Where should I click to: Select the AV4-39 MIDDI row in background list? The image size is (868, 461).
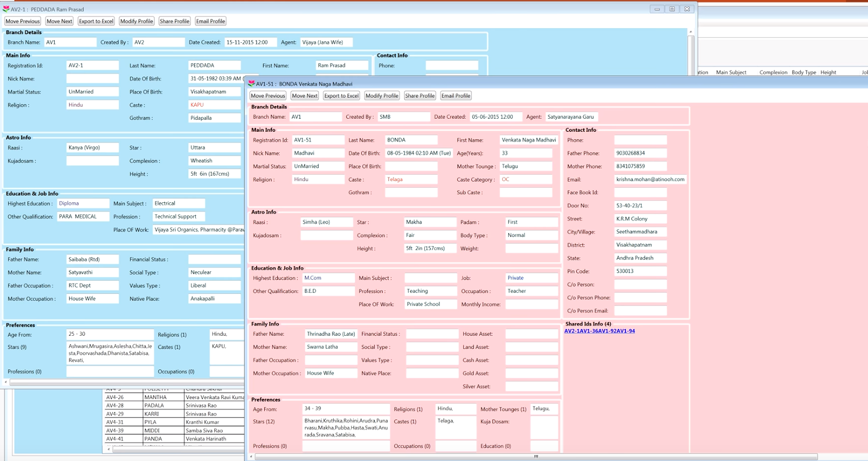tap(174, 431)
